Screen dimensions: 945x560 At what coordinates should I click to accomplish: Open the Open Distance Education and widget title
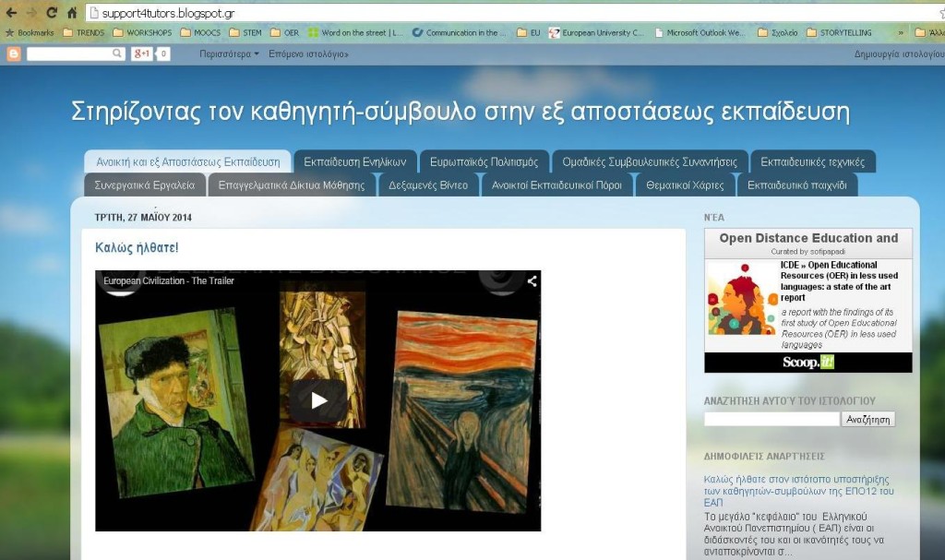click(x=808, y=238)
